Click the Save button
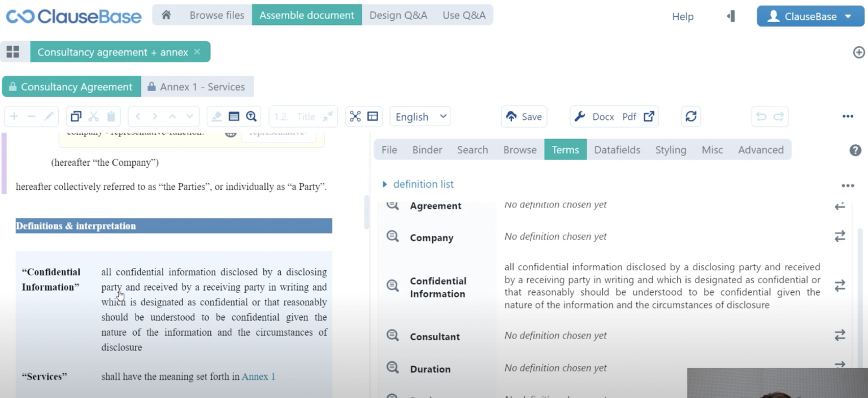868x398 pixels. (x=524, y=116)
